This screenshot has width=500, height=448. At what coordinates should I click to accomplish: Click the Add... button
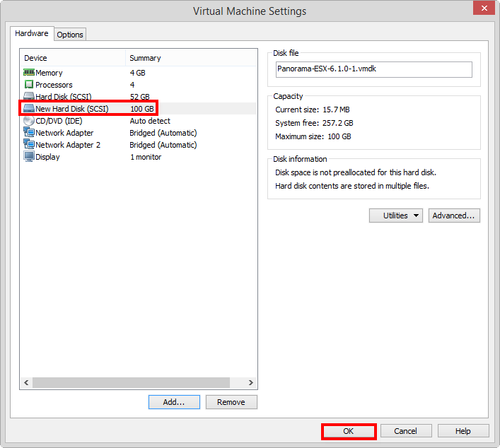(x=173, y=402)
